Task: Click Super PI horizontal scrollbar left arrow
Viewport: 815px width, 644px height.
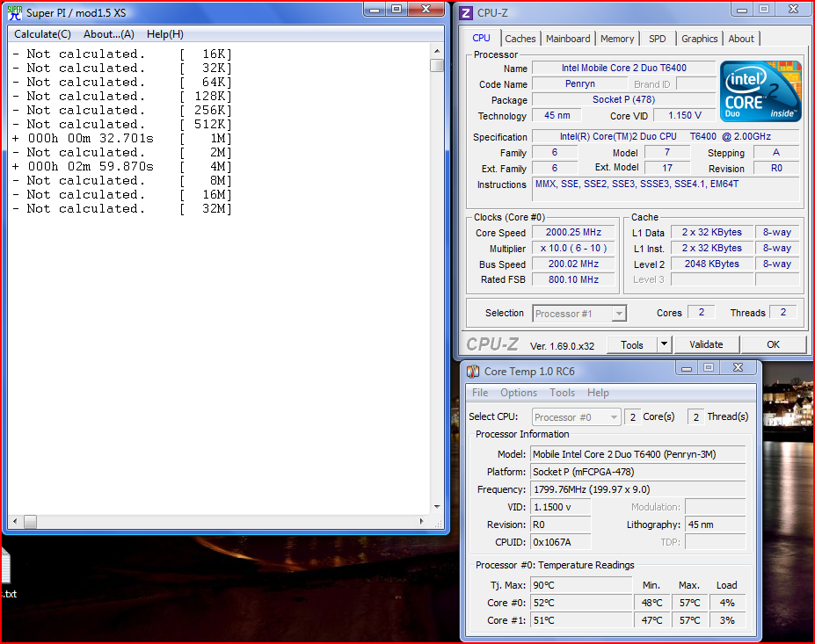Action: click(15, 521)
